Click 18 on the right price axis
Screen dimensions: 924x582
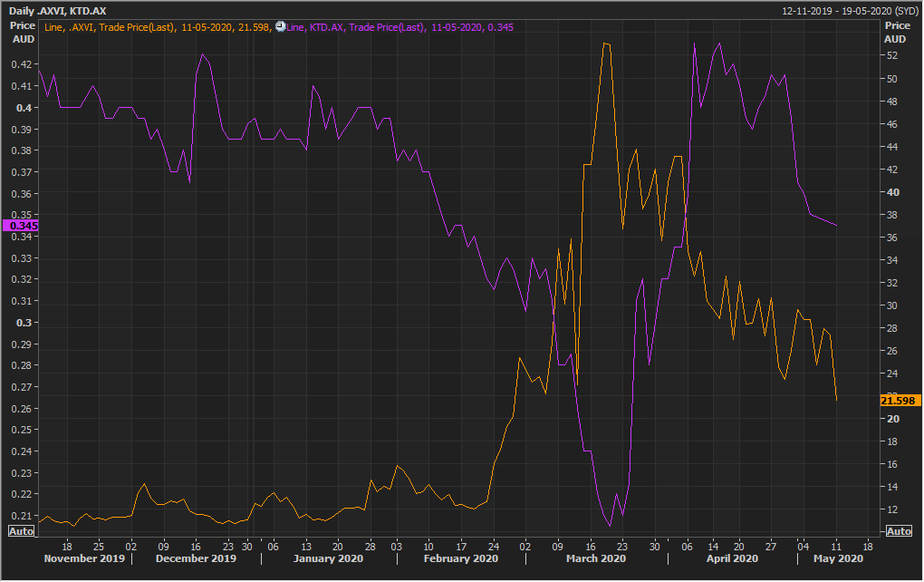[x=893, y=441]
